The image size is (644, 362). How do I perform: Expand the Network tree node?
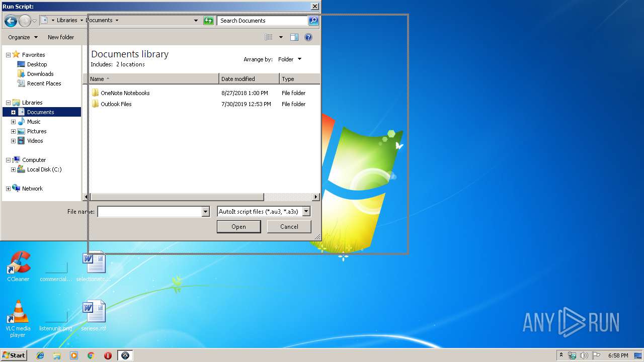coord(8,189)
